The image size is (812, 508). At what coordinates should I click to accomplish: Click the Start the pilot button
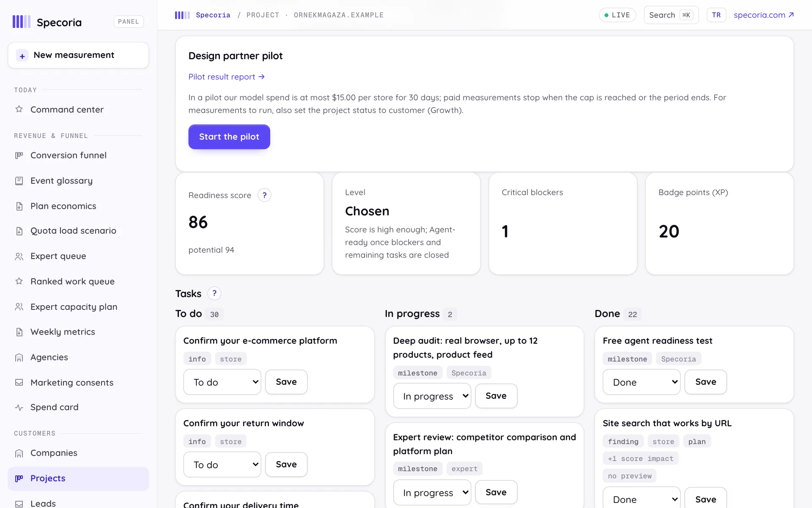[x=229, y=137]
